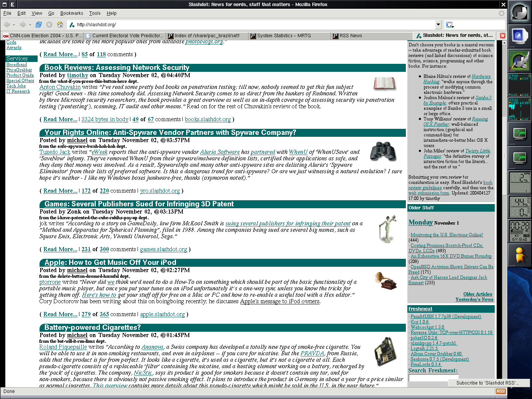Go forward using the Forward arrow icon
Screen dimensions: 532x399
click(x=23, y=25)
